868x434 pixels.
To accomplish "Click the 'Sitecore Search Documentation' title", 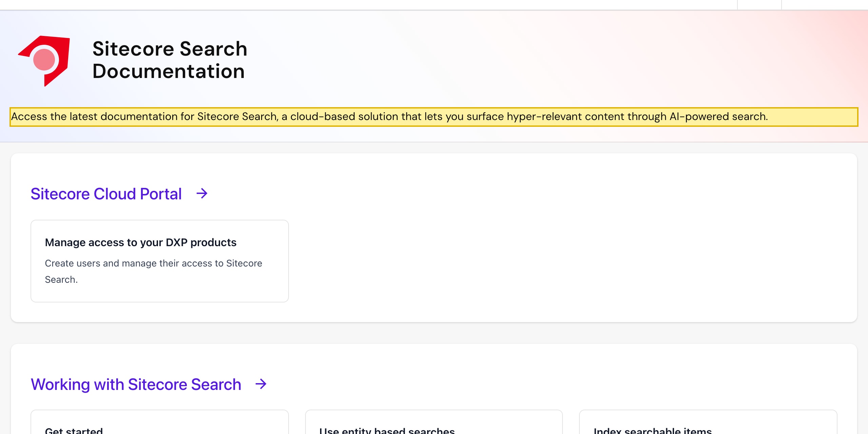I will [170, 60].
